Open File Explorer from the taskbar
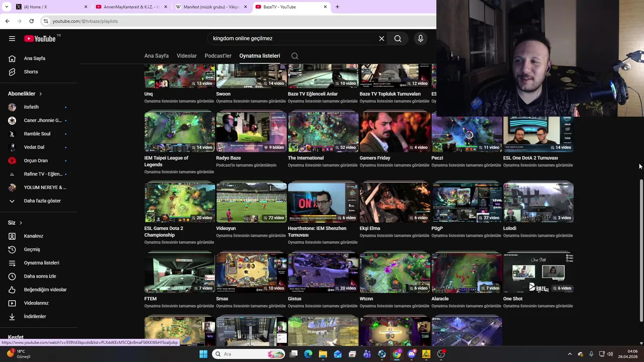 [323, 354]
